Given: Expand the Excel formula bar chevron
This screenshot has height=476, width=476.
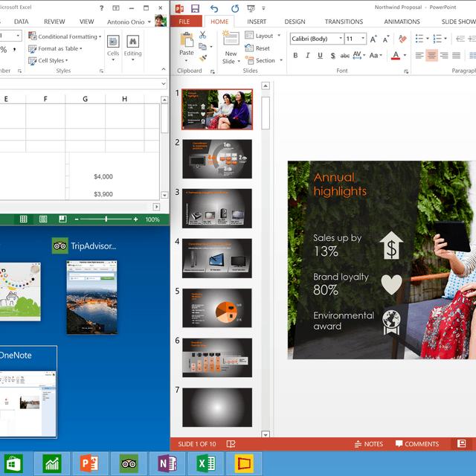Looking at the screenshot, I should (164, 83).
